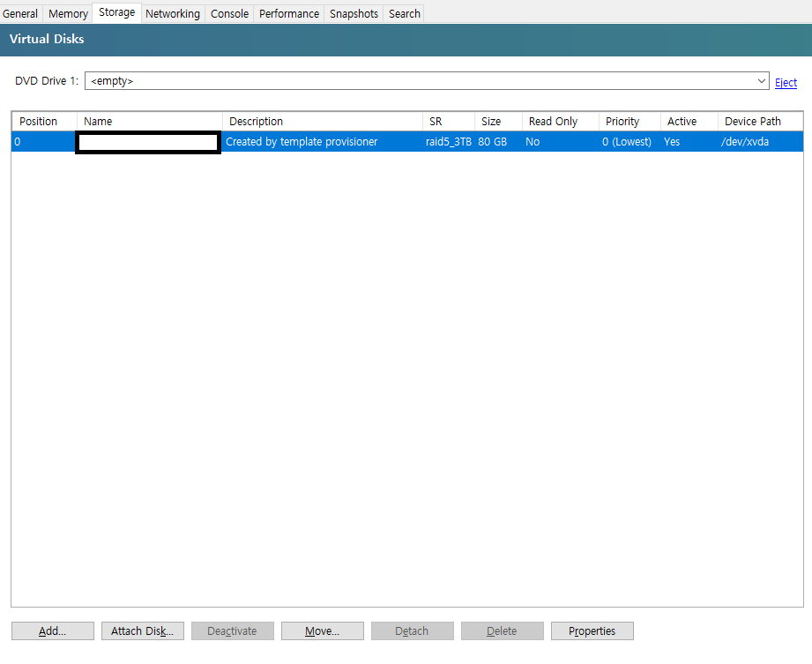
Task: Open the DVD Drive 1 dropdown
Action: 761,80
